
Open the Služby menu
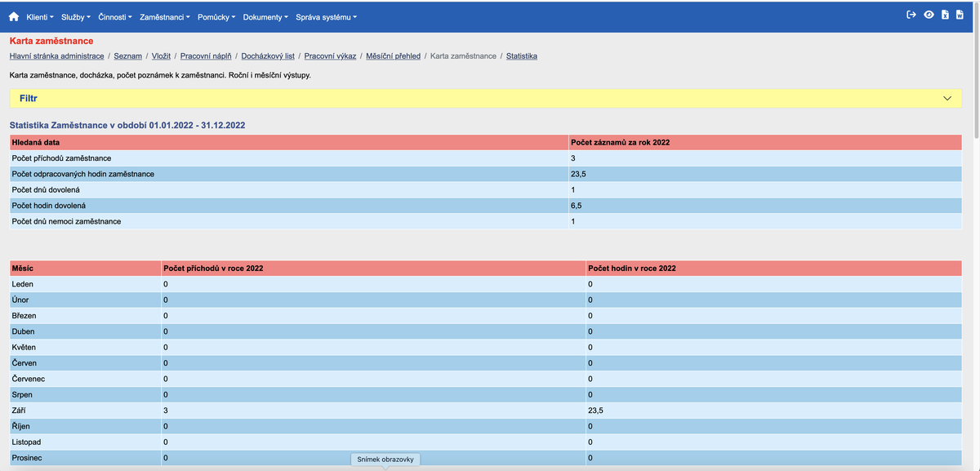(x=75, y=16)
